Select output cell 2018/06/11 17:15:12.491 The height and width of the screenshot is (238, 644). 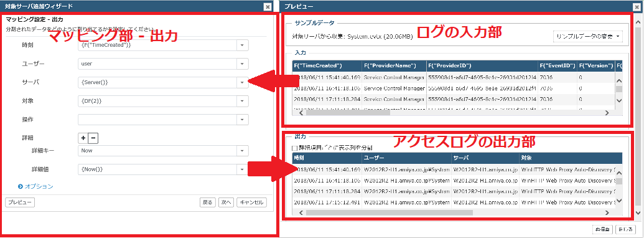tap(327, 202)
